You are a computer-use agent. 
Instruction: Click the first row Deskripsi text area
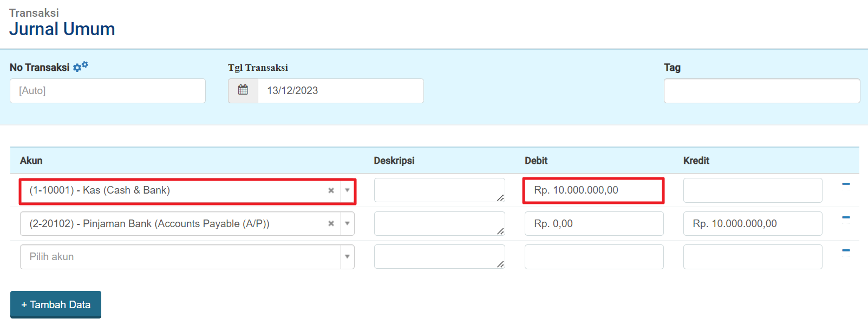click(439, 190)
